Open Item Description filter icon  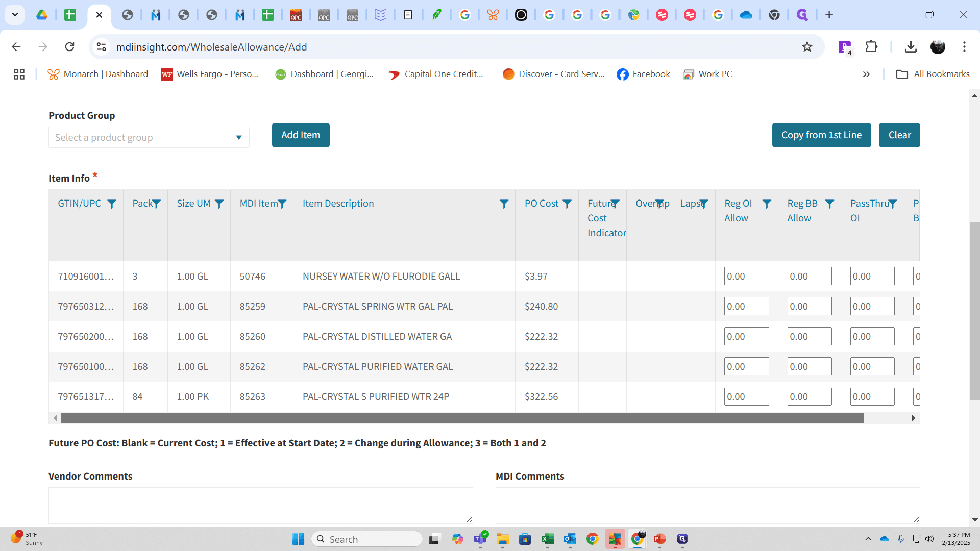click(504, 204)
